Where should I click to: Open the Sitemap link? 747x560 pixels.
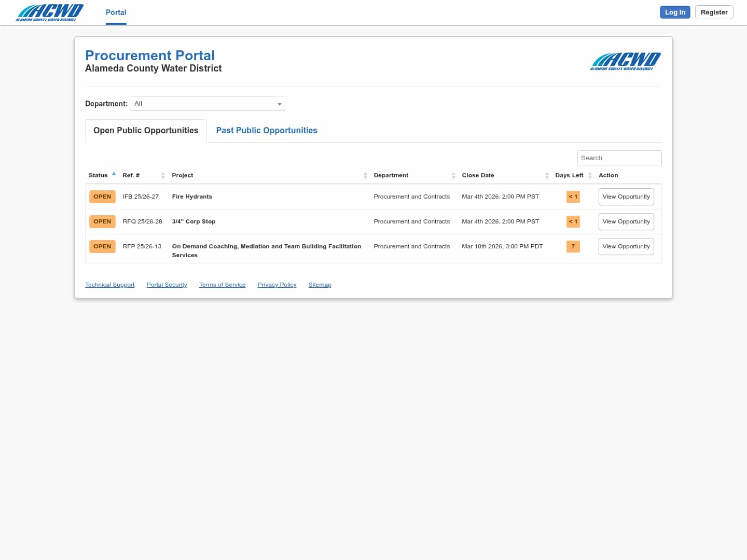320,285
